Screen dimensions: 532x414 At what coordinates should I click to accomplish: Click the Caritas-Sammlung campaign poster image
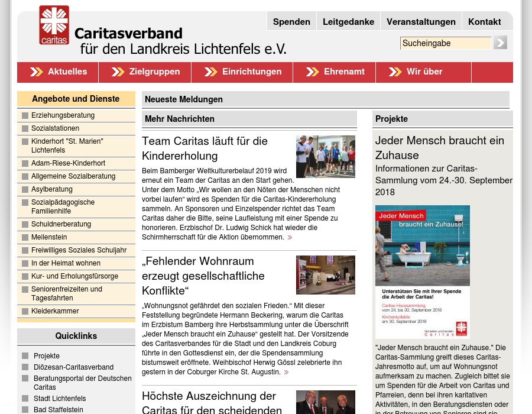coord(422,272)
